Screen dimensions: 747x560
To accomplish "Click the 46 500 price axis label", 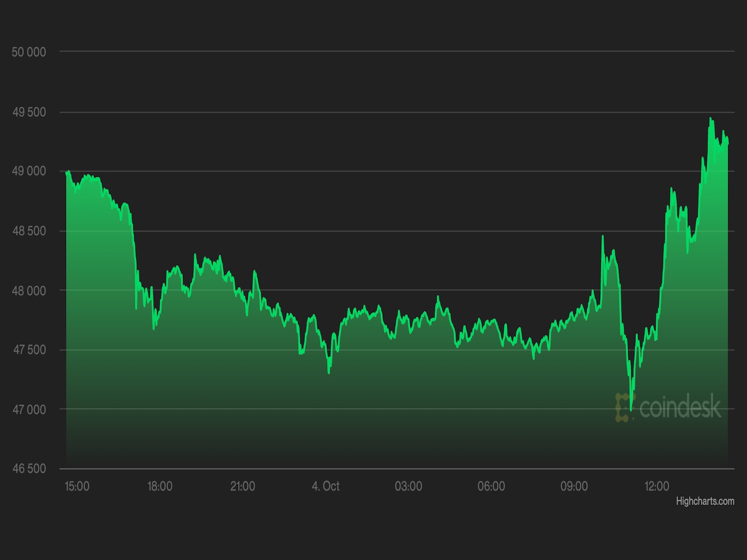I will 29,469.
